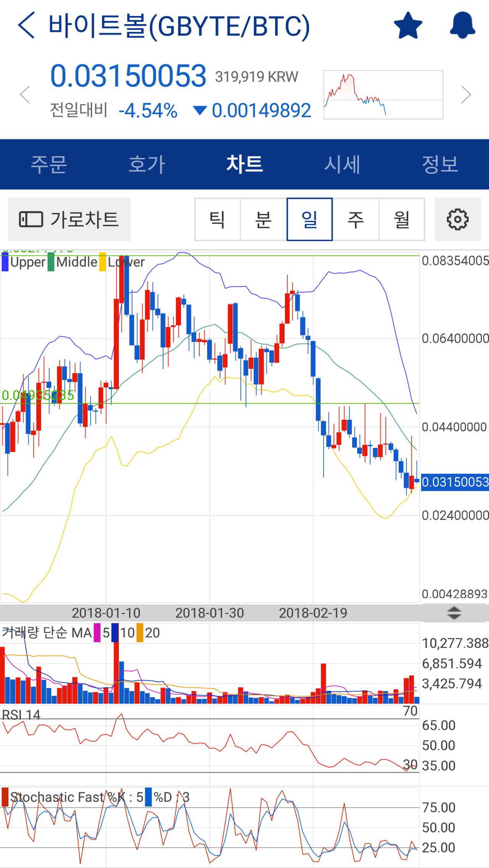Click the yellow Lower band swatch
Image resolution: width=489 pixels, height=868 pixels.
[102, 262]
